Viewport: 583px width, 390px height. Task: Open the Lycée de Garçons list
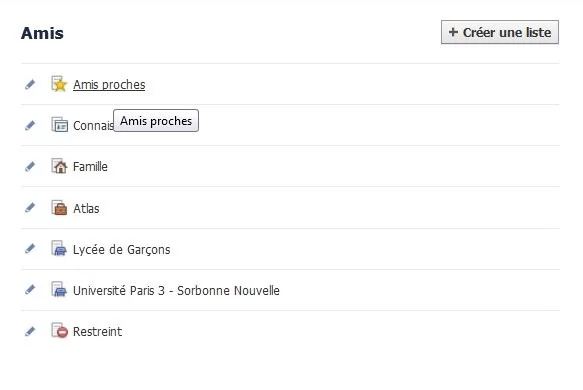pos(122,249)
